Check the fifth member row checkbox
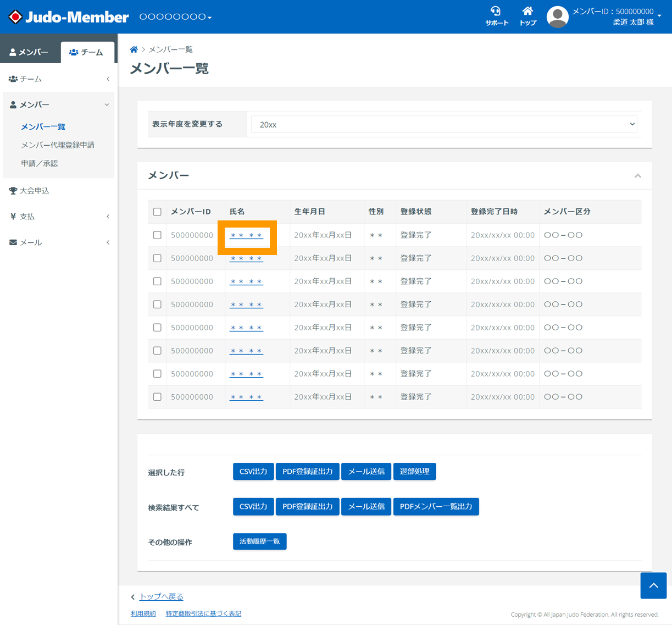 coord(157,327)
